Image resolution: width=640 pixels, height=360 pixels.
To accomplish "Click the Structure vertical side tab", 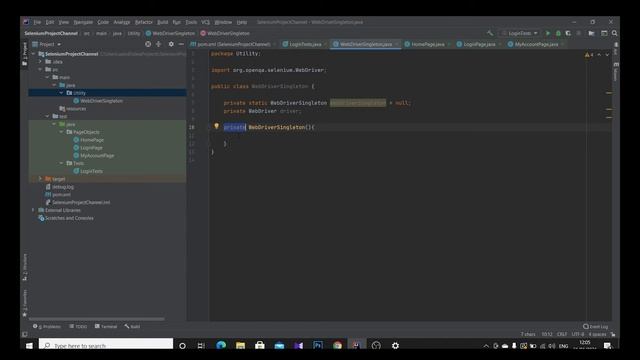I will coord(24,267).
